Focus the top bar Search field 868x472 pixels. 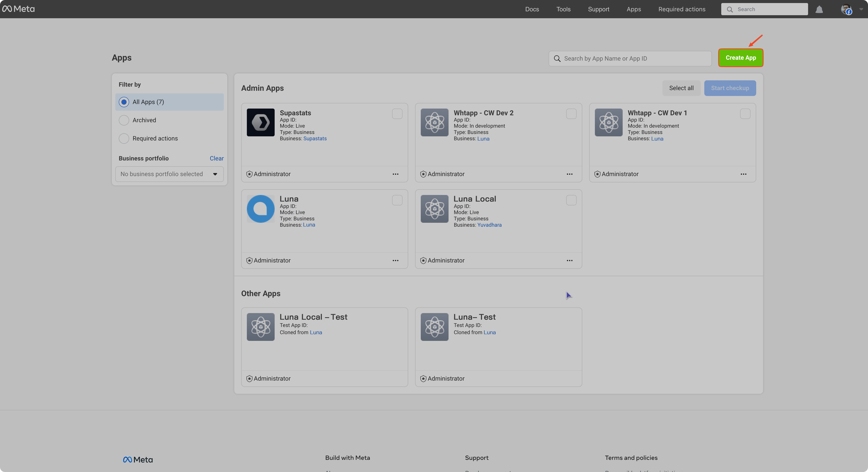[764, 9]
